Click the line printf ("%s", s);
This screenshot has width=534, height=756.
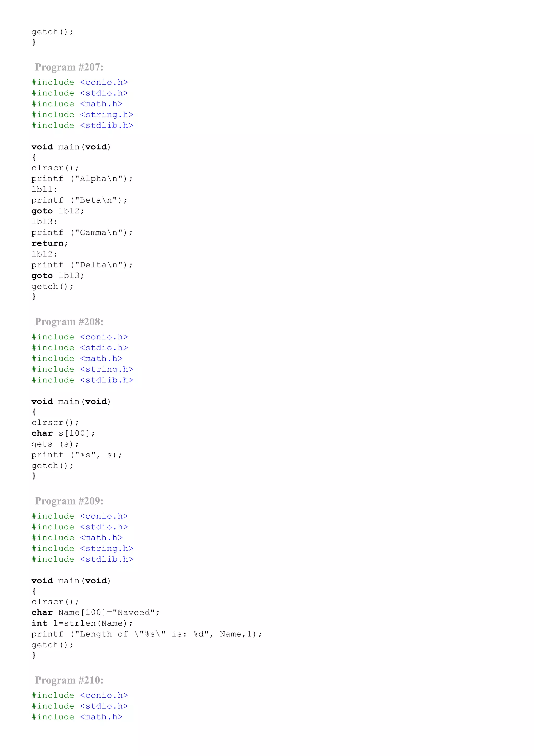77,455
